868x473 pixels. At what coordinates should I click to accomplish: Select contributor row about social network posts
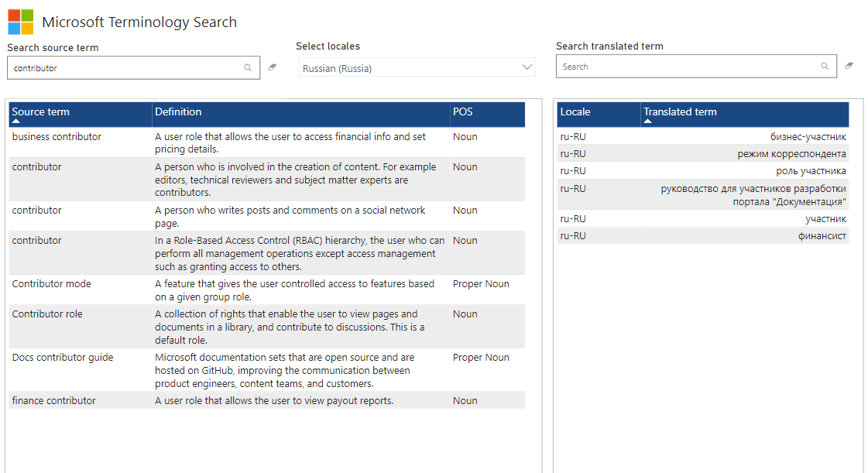(x=37, y=211)
